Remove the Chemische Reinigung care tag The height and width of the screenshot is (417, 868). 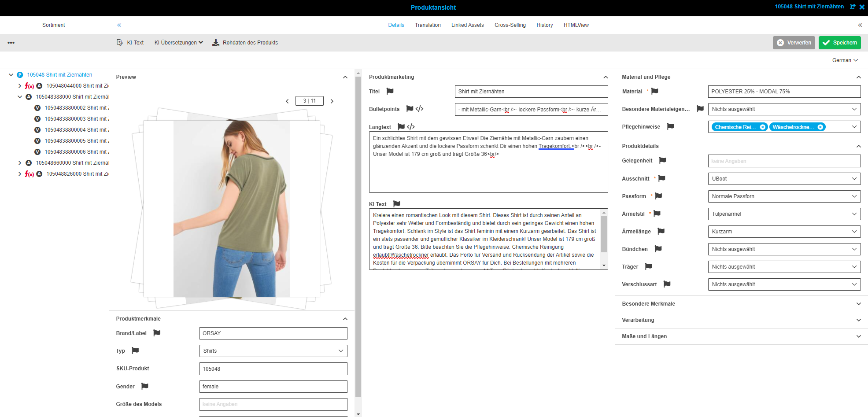[762, 127]
